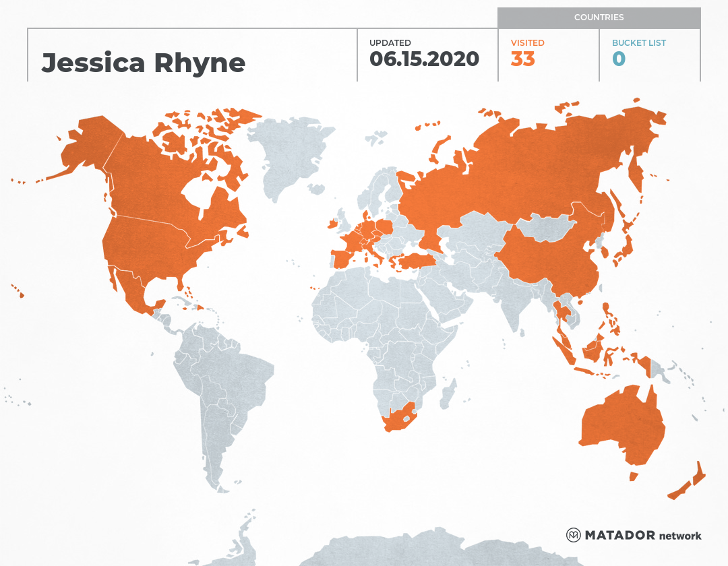The height and width of the screenshot is (566, 728).
Task: Expand the VISITED section
Action: [x=526, y=42]
